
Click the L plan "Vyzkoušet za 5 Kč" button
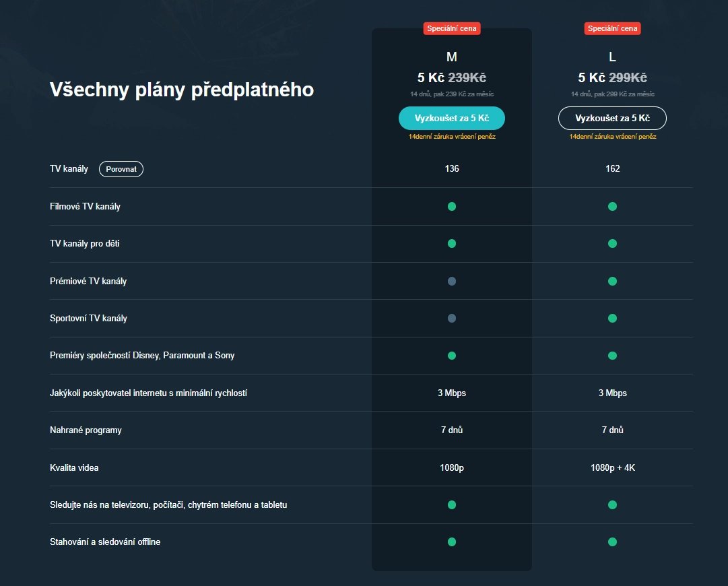click(612, 118)
